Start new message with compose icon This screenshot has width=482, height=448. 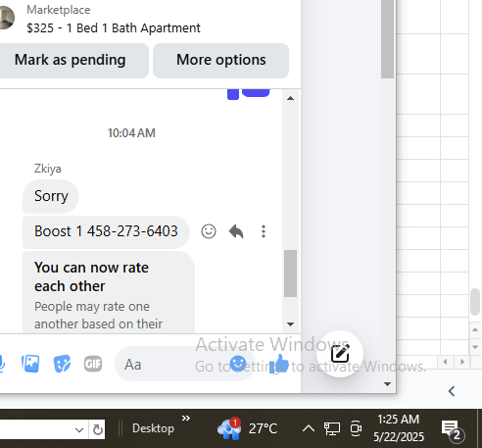click(x=340, y=354)
